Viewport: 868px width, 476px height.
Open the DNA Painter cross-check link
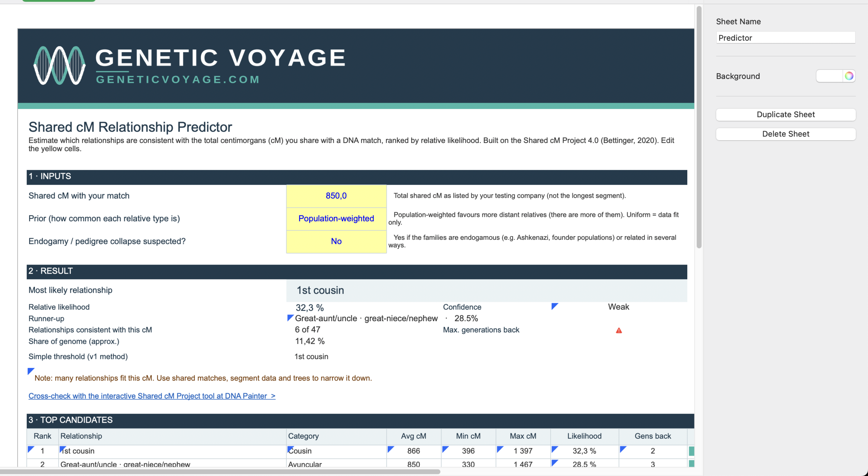click(x=152, y=396)
